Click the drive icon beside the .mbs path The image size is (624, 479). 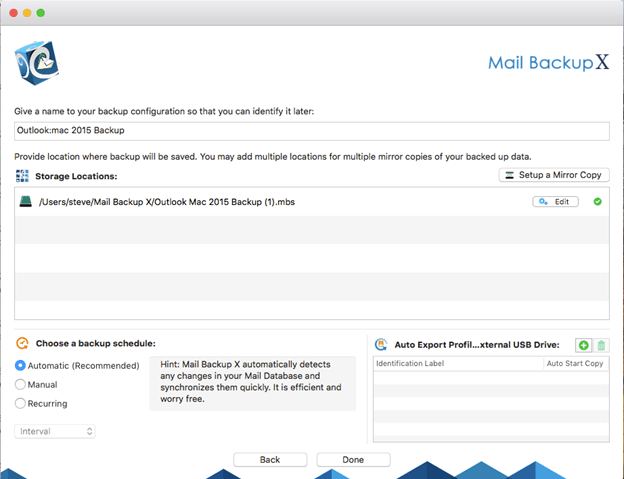pos(25,202)
